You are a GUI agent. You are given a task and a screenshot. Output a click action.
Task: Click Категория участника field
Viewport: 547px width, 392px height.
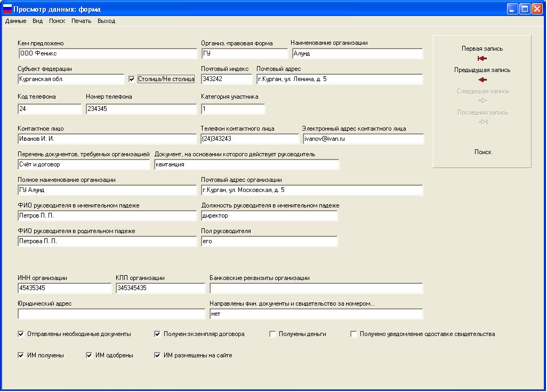click(233, 109)
